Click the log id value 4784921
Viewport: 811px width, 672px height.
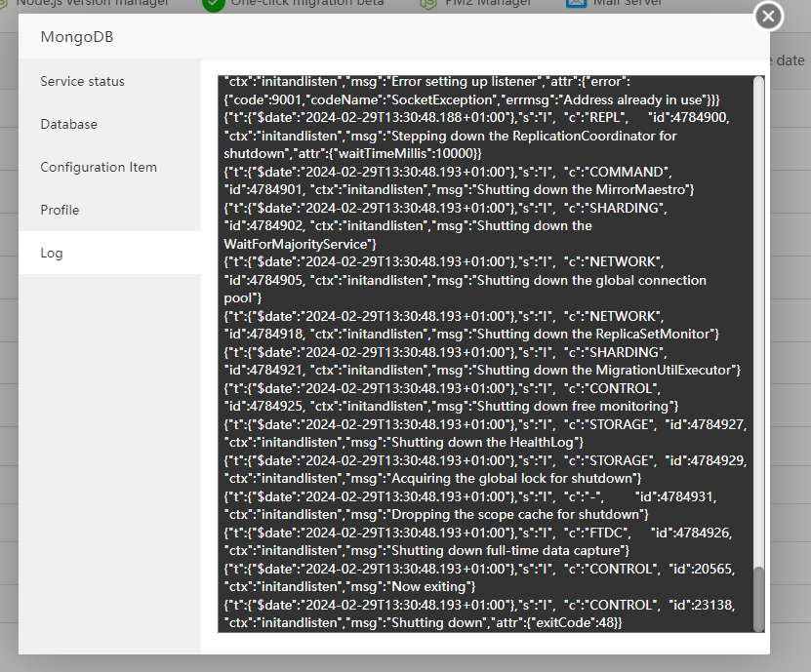point(275,370)
